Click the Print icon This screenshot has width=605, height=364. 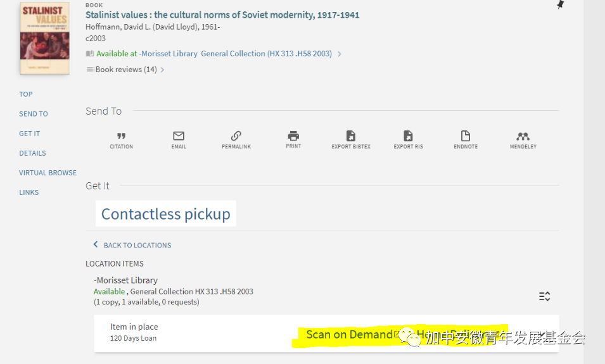293,136
